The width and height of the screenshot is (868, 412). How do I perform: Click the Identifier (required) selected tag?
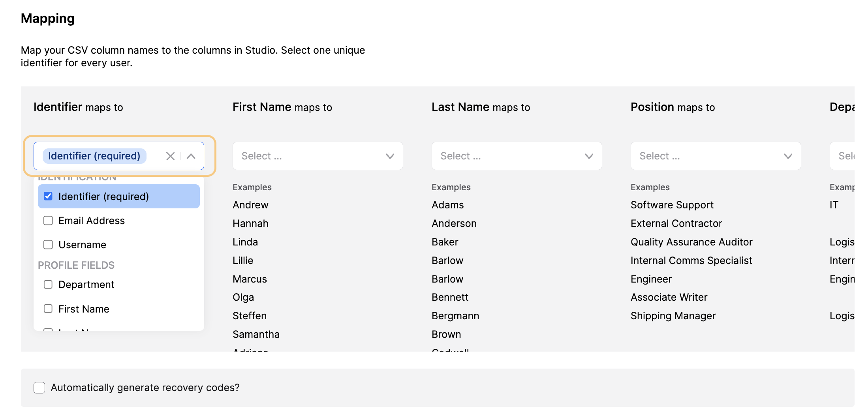pyautogui.click(x=94, y=156)
